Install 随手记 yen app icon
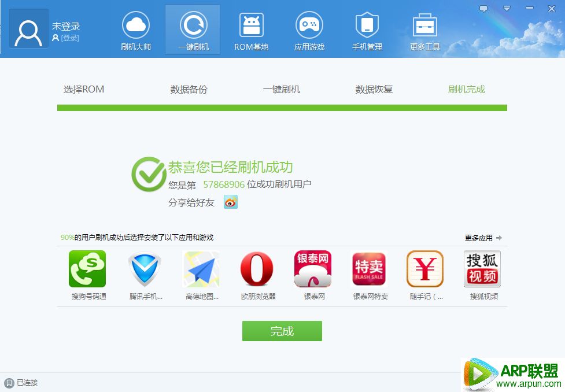 pos(425,269)
